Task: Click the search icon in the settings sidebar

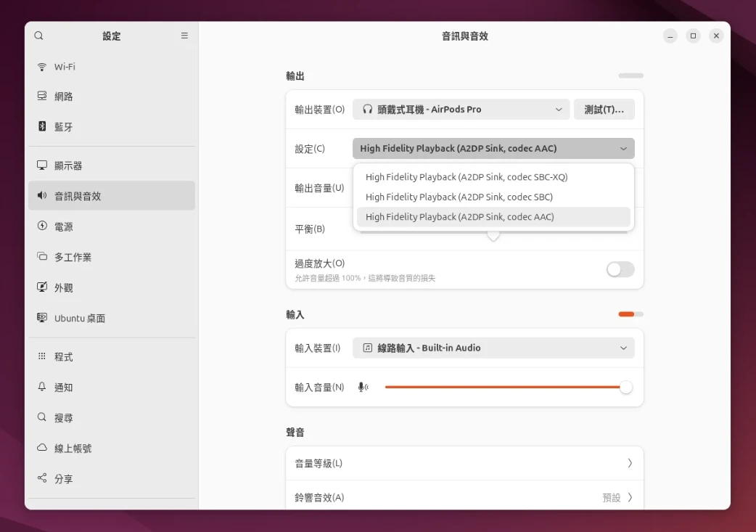Action: coord(39,36)
